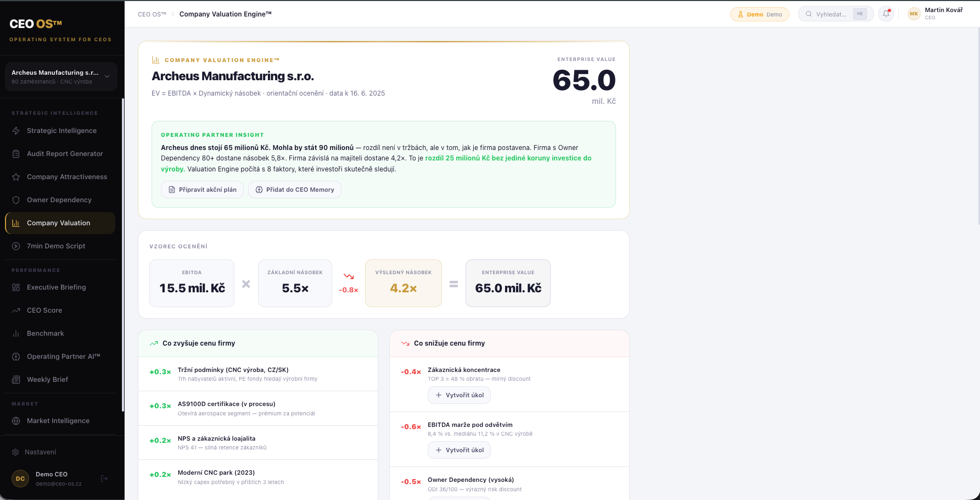Click the Strategic Intelligence lightning icon

point(16,131)
